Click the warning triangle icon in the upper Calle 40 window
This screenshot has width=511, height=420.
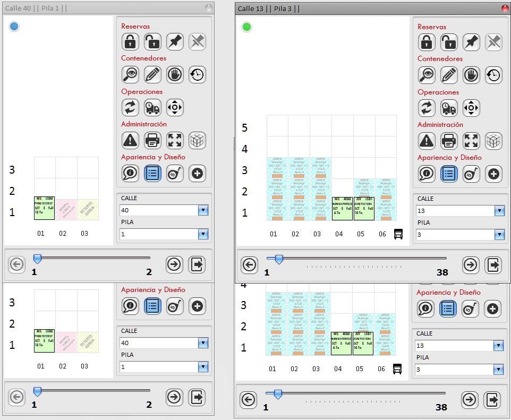130,140
